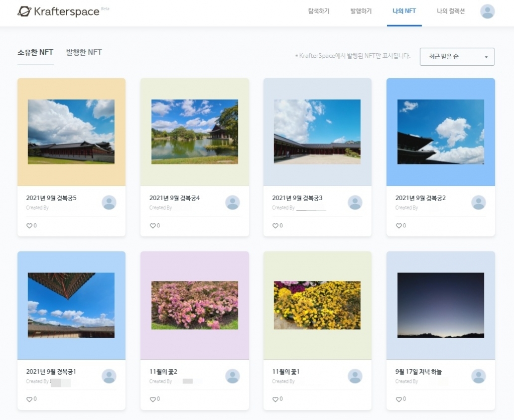Like the 2021년 9월 경복궁5 NFT heart
The height and width of the screenshot is (420, 514).
29,226
